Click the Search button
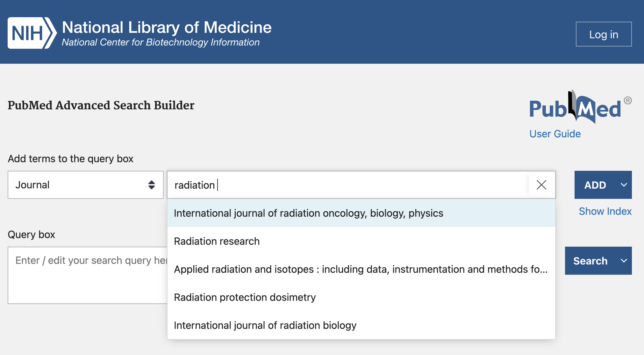The image size is (644, 355). click(x=590, y=261)
